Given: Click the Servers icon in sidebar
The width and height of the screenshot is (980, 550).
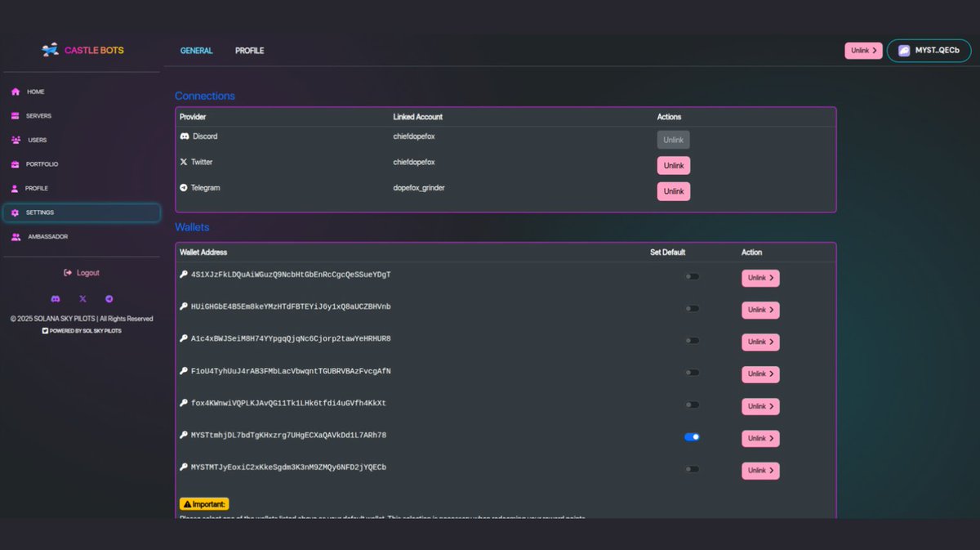Looking at the screenshot, I should [x=16, y=116].
